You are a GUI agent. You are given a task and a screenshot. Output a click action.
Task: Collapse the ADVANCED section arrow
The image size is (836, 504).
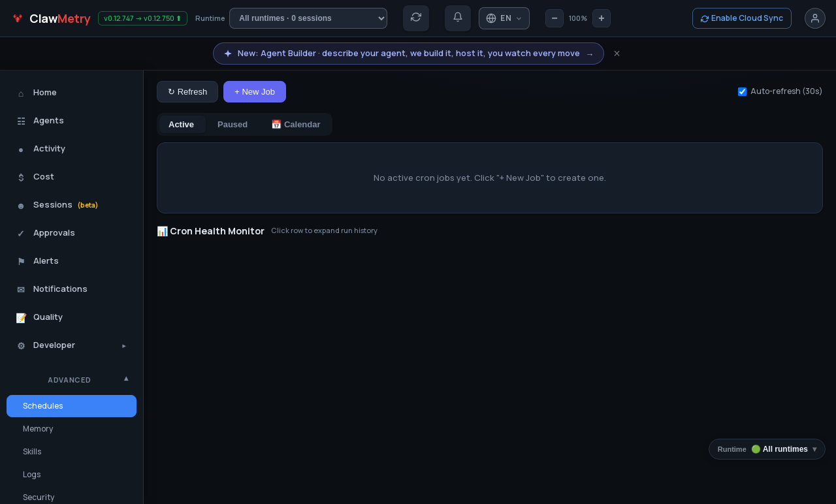coord(126,379)
